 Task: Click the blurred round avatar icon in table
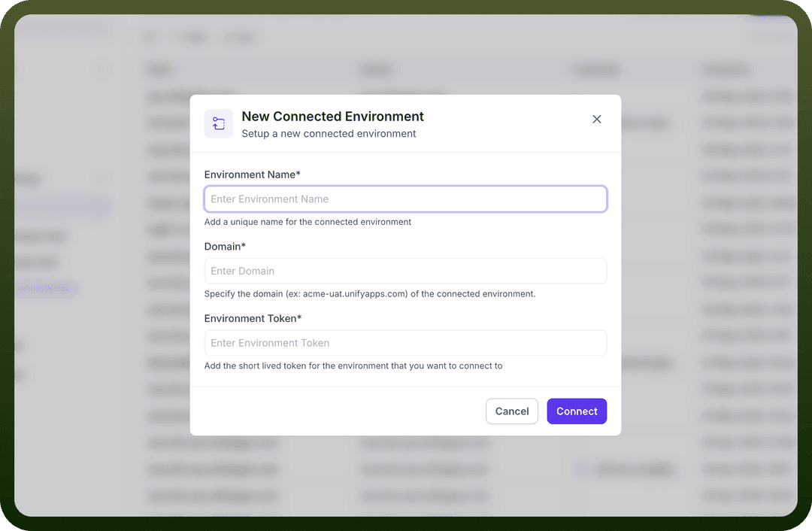tap(582, 469)
